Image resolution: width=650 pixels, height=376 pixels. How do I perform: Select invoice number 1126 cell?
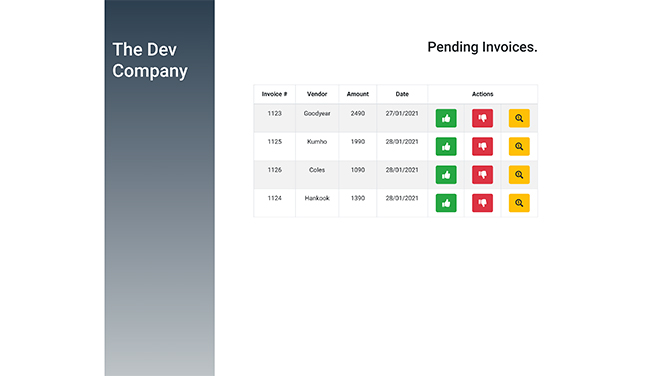point(274,175)
